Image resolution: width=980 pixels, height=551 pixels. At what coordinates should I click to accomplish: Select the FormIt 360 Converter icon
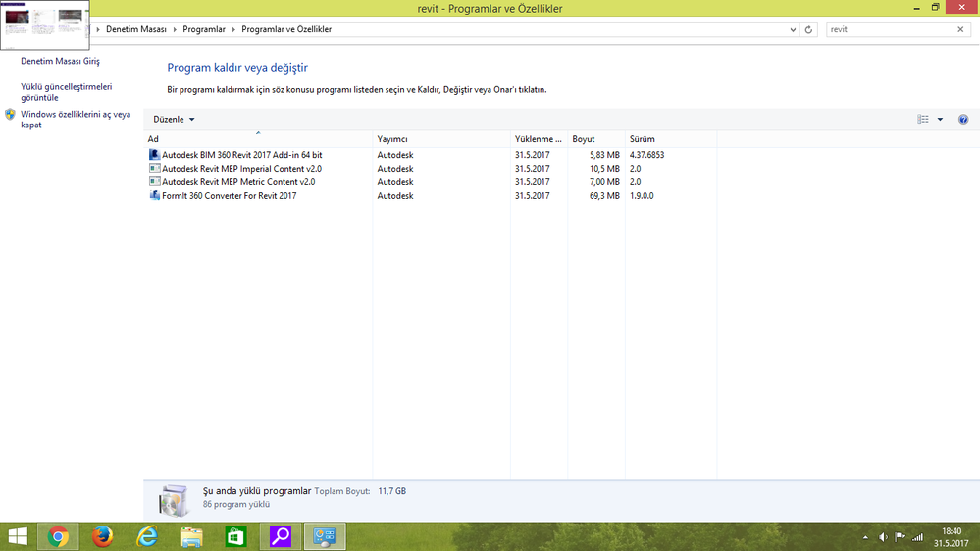[x=154, y=195]
